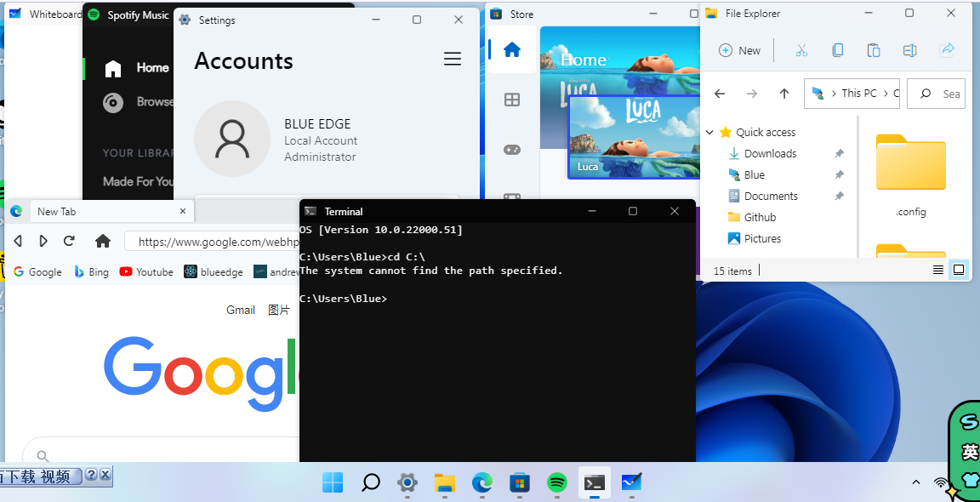Open the Windows Start button
The height and width of the screenshot is (502, 980).
coord(333,482)
